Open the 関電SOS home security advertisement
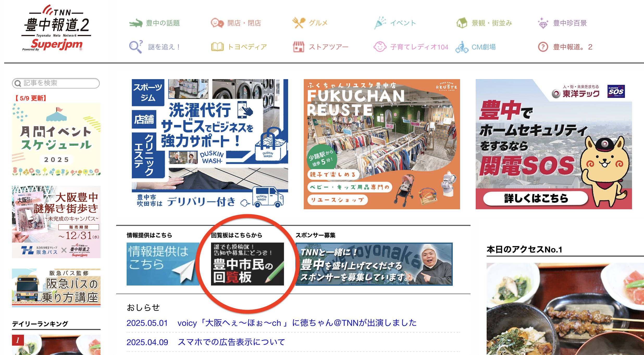The height and width of the screenshot is (355, 644). coord(554,144)
